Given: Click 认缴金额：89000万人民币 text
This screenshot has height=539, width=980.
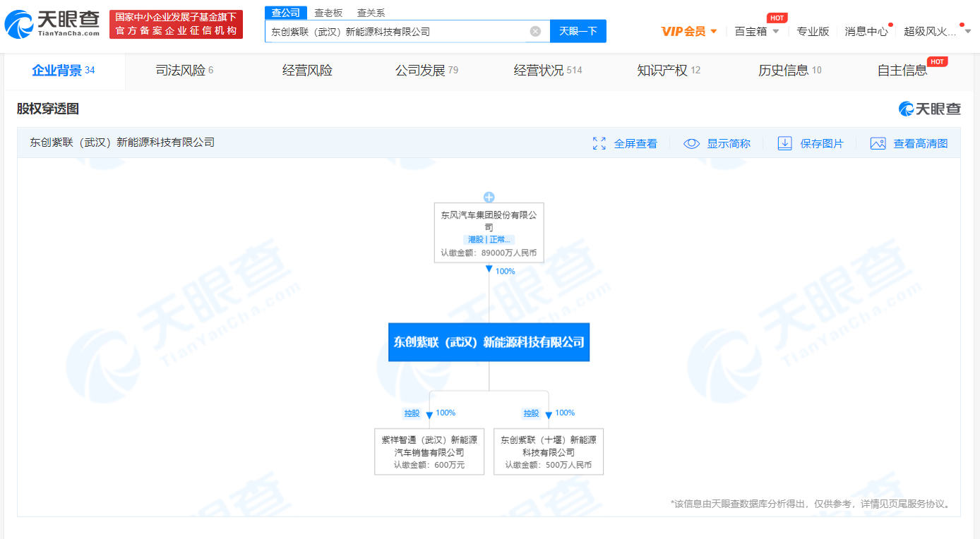Looking at the screenshot, I should click(x=489, y=253).
